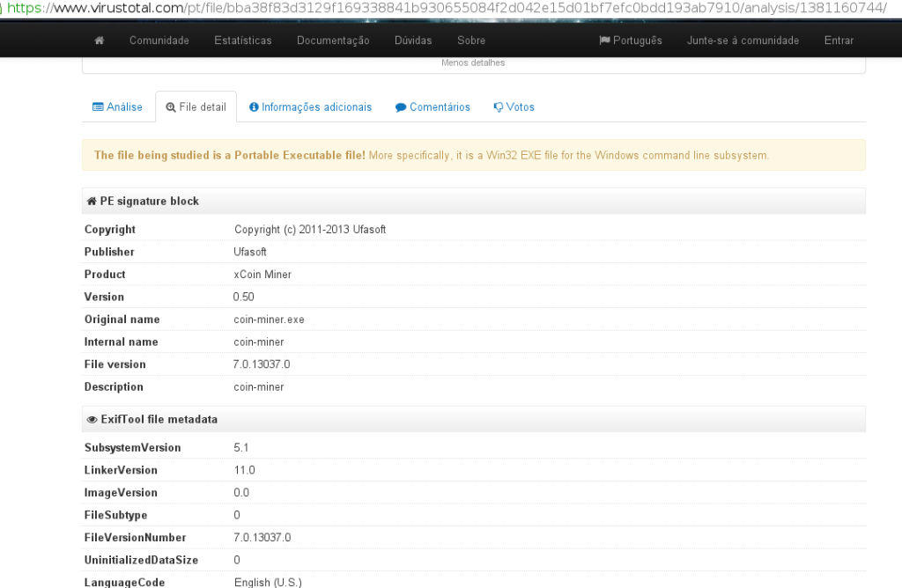Screen dimensions: 902x588
Task: Click the home icon in navbar
Action: coord(99,40)
